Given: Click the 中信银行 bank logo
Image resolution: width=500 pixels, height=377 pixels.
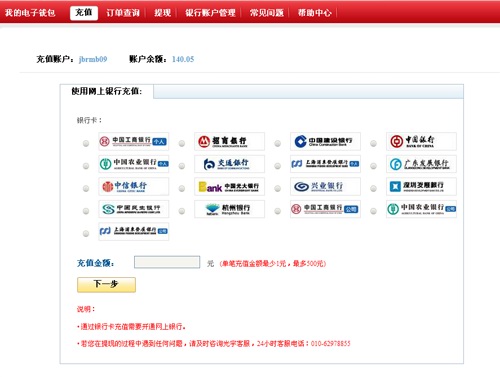Looking at the screenshot, I should pos(134,186).
